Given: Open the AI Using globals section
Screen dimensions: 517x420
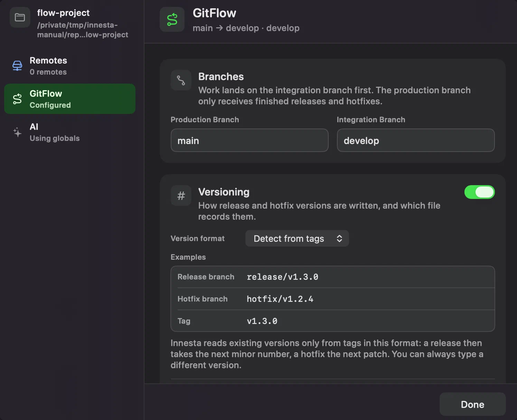Looking at the screenshot, I should tap(70, 132).
